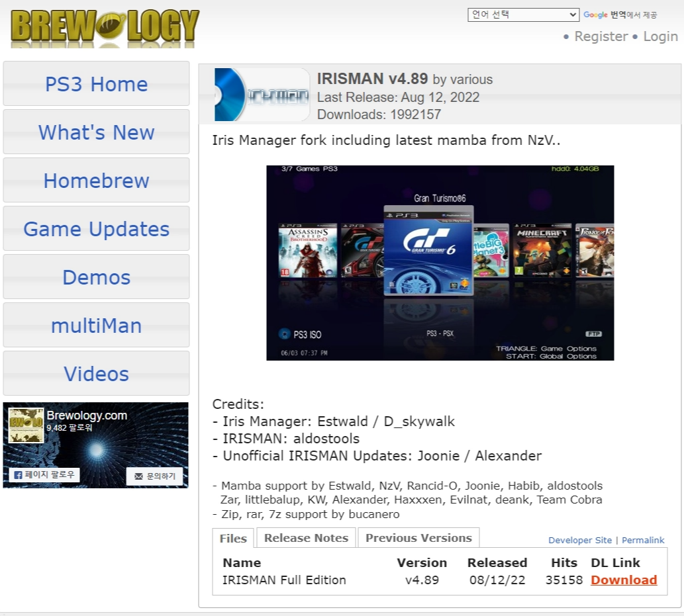Click the Brewology Facebook page thumbnail
Screen dimensions: 684x616
pos(26,425)
